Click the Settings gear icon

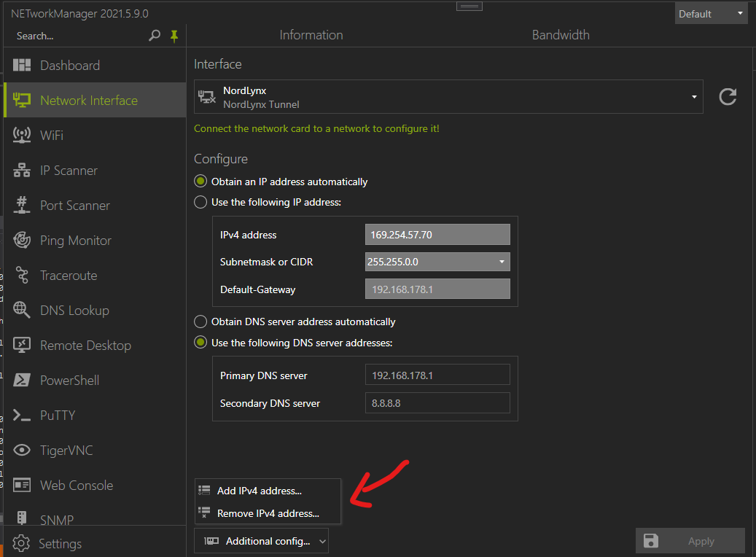click(x=20, y=543)
